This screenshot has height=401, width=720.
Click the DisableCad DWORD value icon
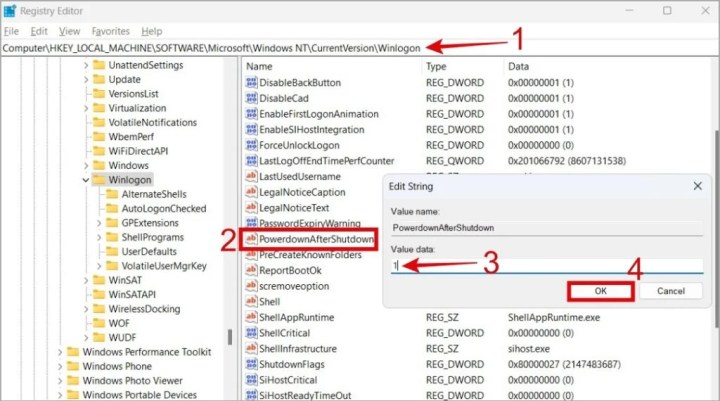coord(251,98)
